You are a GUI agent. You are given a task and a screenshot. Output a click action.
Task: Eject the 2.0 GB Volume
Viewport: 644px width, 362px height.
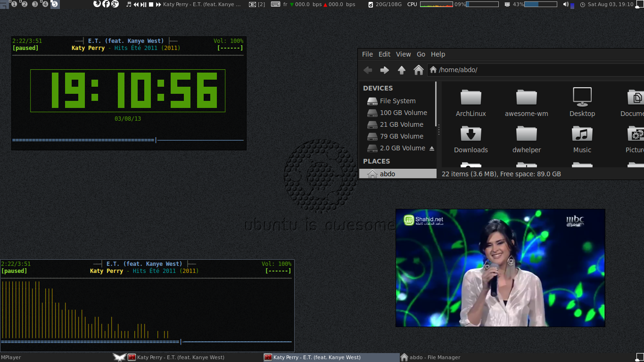431,148
